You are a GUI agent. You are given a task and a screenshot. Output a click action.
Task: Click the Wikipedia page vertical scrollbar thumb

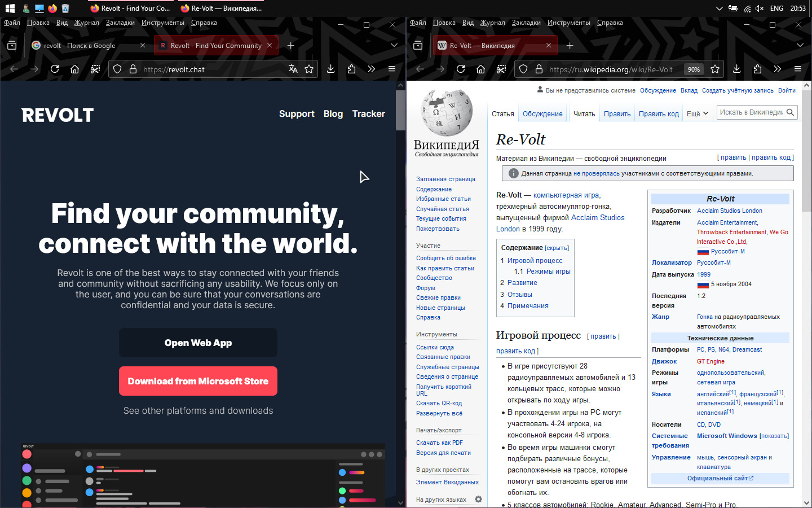pyautogui.click(x=806, y=151)
